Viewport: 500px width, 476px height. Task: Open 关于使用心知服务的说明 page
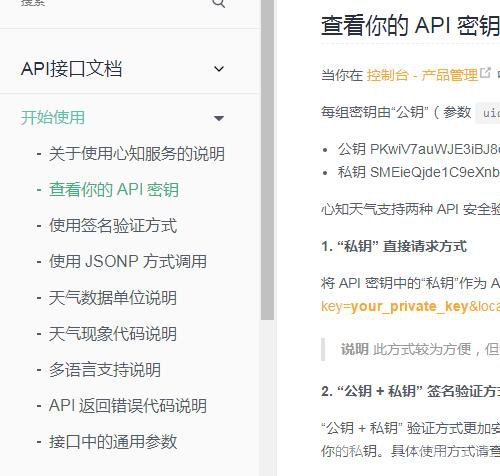click(x=137, y=154)
